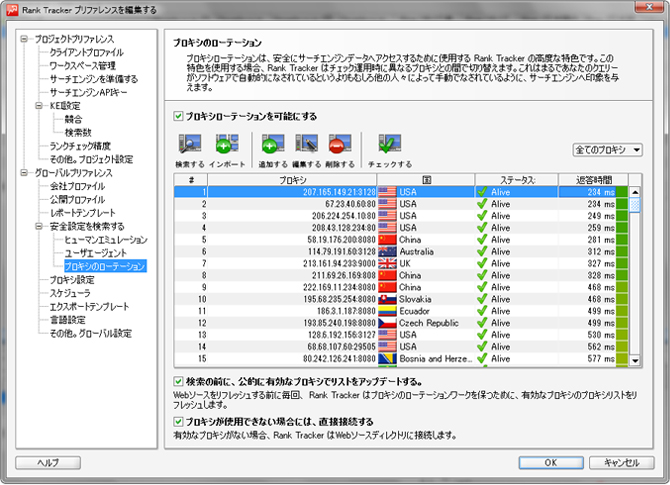670x485 pixels.
Task: Click the 検索する proxy search icon
Action: pyautogui.click(x=190, y=144)
